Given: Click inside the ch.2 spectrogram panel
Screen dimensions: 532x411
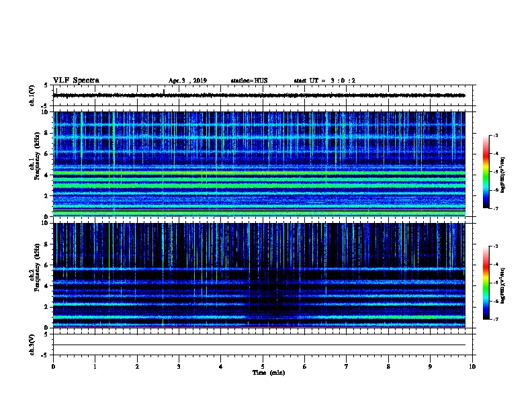Looking at the screenshot, I should [x=259, y=275].
